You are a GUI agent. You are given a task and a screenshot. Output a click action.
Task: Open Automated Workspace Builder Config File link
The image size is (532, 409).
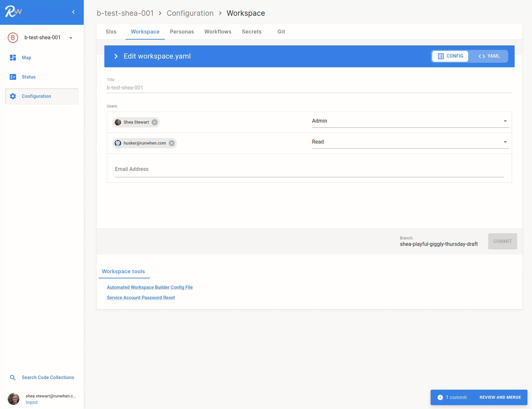coord(150,287)
